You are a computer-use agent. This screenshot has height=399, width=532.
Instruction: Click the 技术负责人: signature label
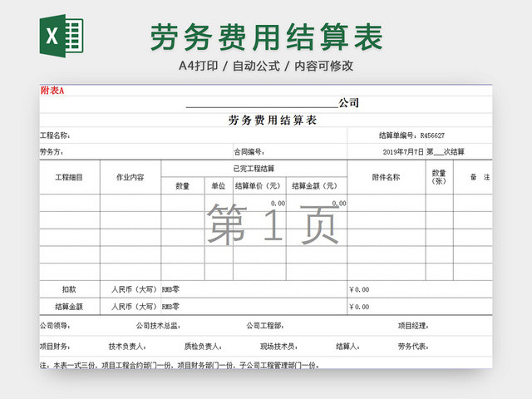pos(127,347)
